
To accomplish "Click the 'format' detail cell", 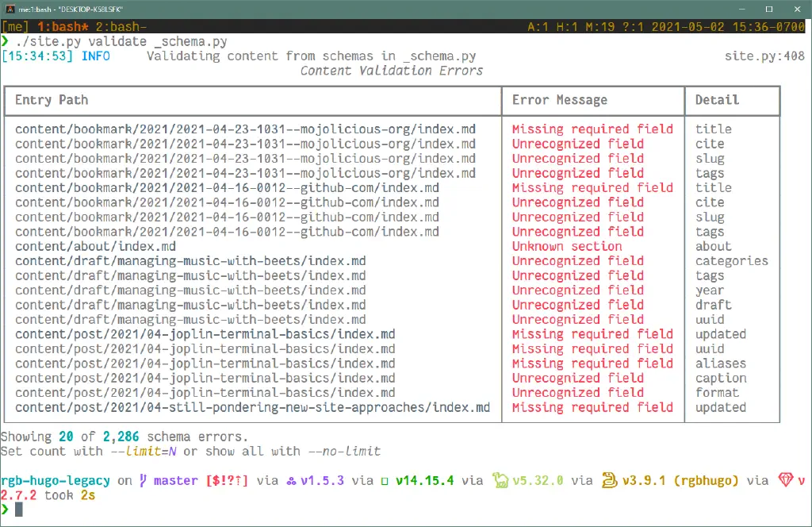I will tap(717, 392).
